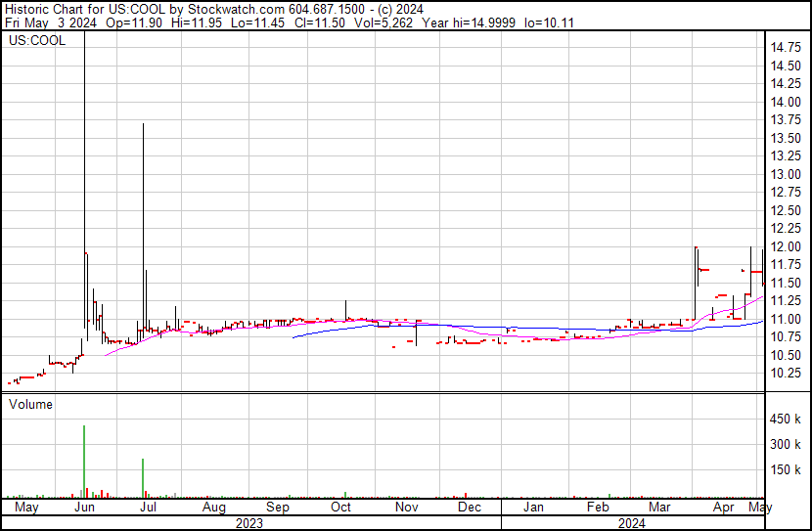Select the 10.25 price axis label

click(x=786, y=374)
